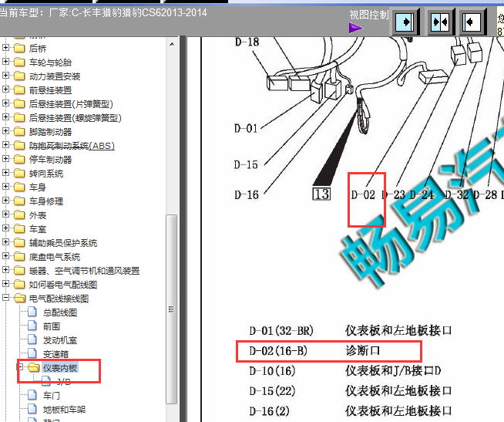The width and height of the screenshot is (504, 422).
Task: Open the 车身修理 folder item
Action: 46,201
